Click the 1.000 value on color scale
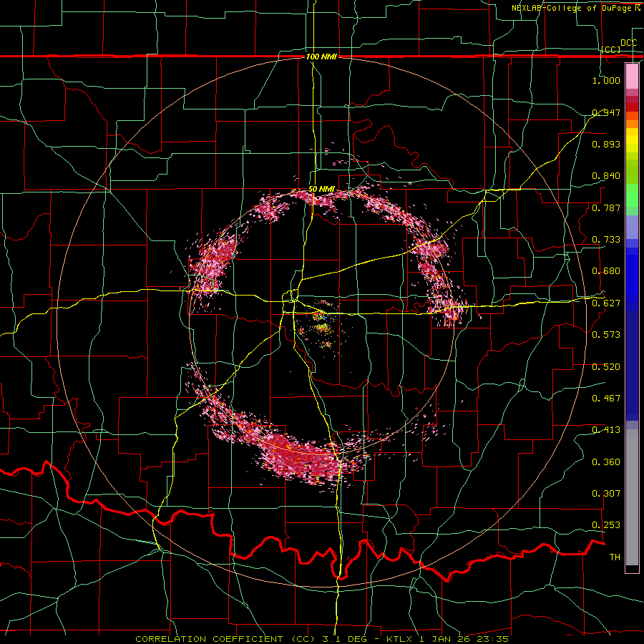This screenshot has height=644, width=644. [606, 80]
